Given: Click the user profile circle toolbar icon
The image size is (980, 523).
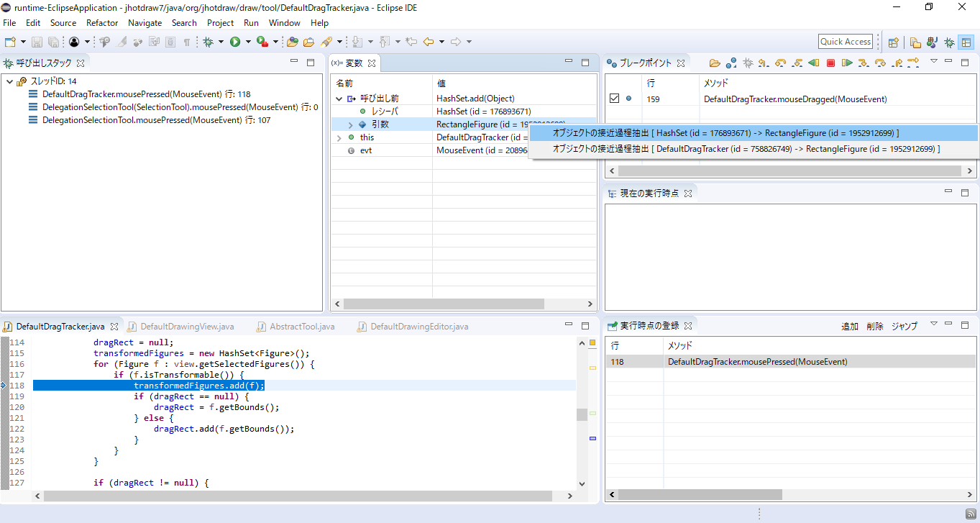Looking at the screenshot, I should [74, 42].
